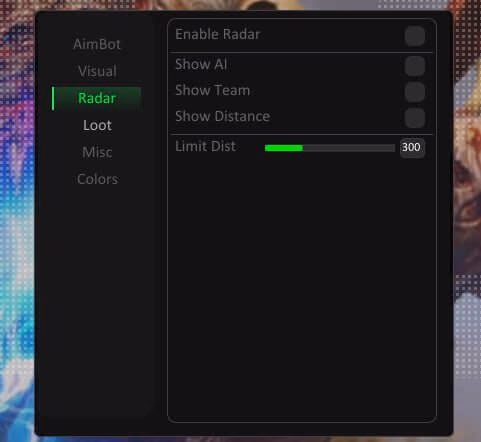This screenshot has height=442, width=481.
Task: Click the Show Distance label text
Action: point(223,116)
